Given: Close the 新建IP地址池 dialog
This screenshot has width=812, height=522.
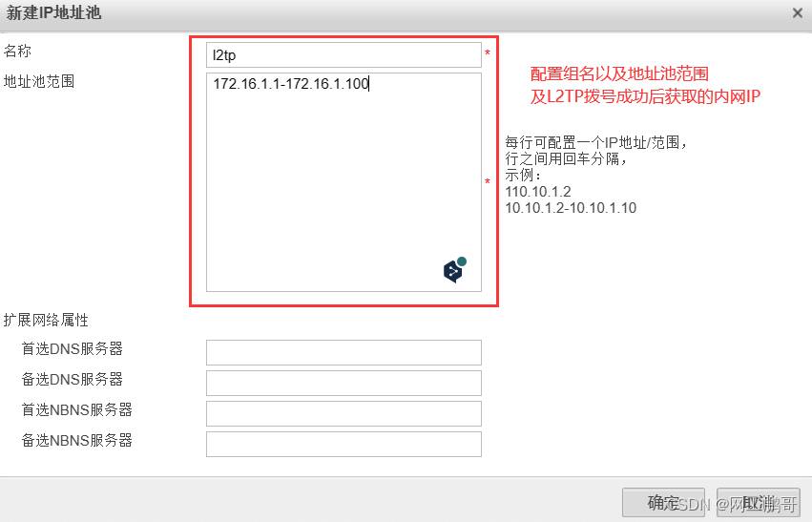Looking at the screenshot, I should click(798, 13).
